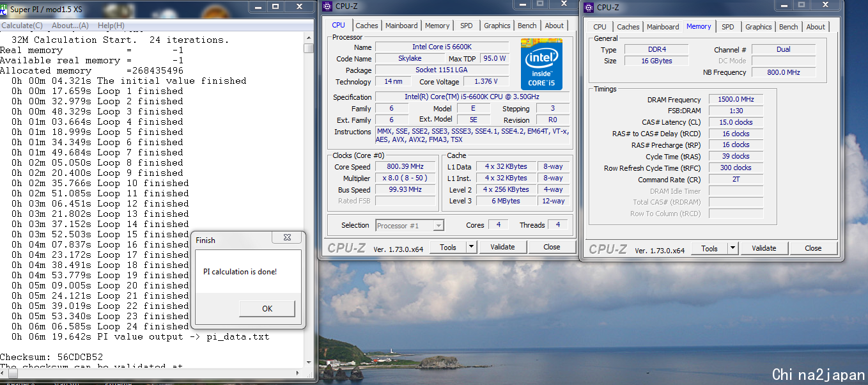Viewport: 868px width, 385px height.
Task: Open About tab in CPU-Z processor window
Action: coord(555,26)
